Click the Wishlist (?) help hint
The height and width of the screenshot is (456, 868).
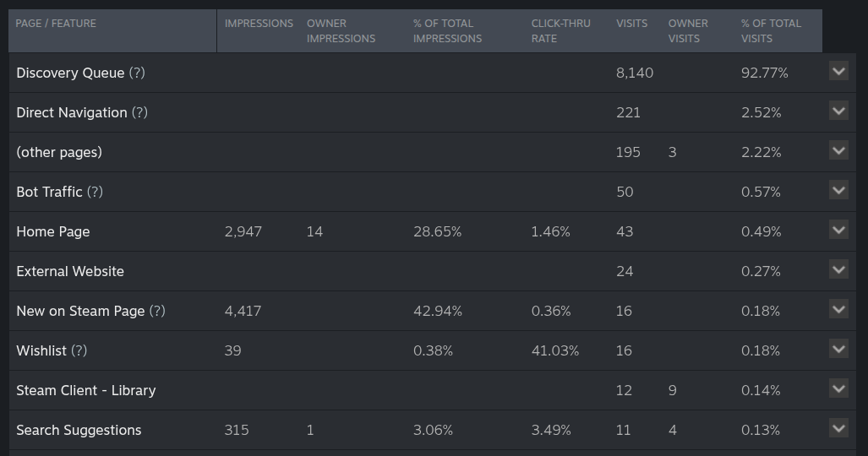click(79, 350)
